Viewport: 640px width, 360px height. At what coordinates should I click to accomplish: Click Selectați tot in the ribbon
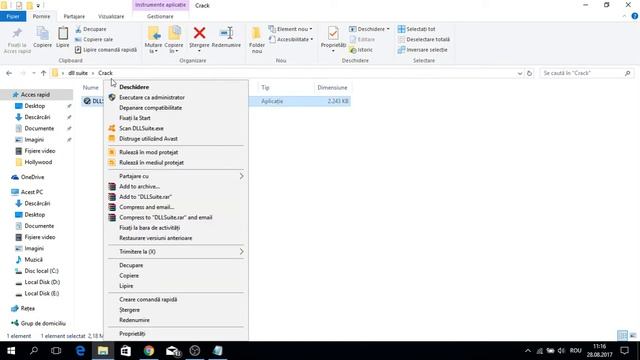coord(416,29)
